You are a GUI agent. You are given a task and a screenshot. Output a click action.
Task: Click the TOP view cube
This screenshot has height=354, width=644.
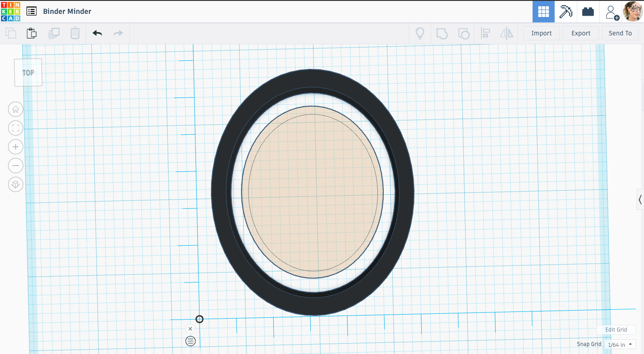[28, 73]
